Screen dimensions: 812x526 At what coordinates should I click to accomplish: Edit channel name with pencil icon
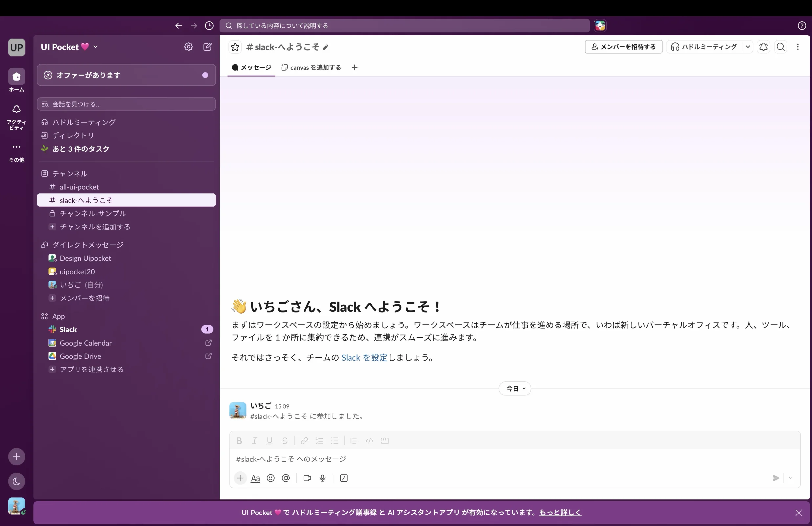pyautogui.click(x=326, y=47)
